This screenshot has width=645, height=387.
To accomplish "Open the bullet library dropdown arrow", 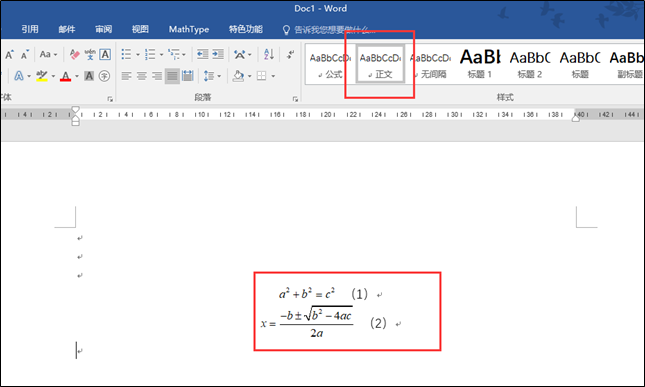I will 137,54.
